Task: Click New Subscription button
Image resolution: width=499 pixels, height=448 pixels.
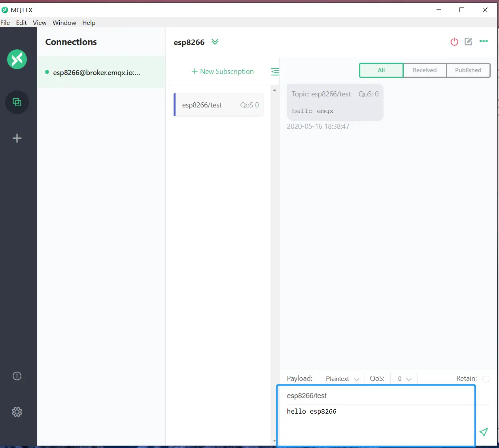Action: point(223,72)
